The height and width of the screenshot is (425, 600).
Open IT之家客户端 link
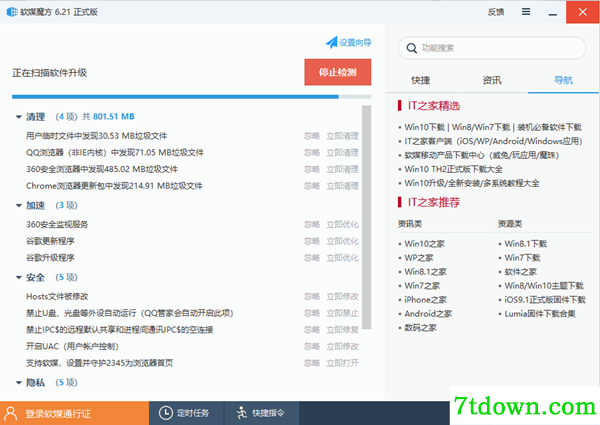tap(493, 141)
